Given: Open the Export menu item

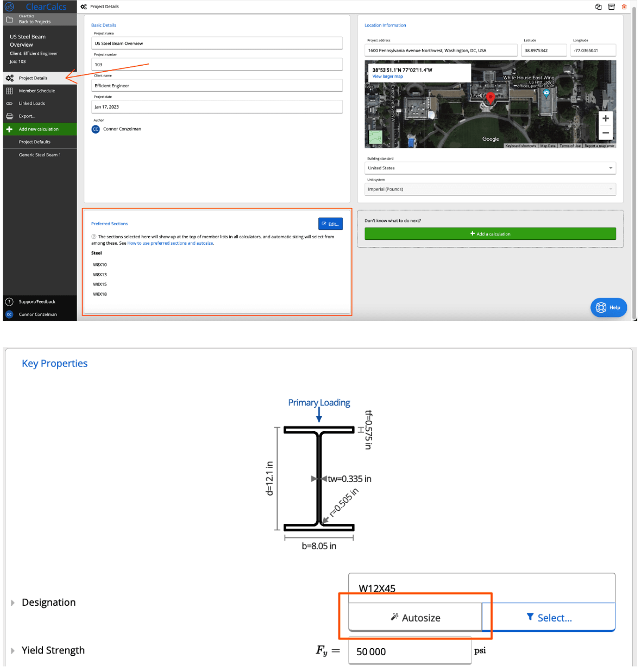Looking at the screenshot, I should coord(40,116).
